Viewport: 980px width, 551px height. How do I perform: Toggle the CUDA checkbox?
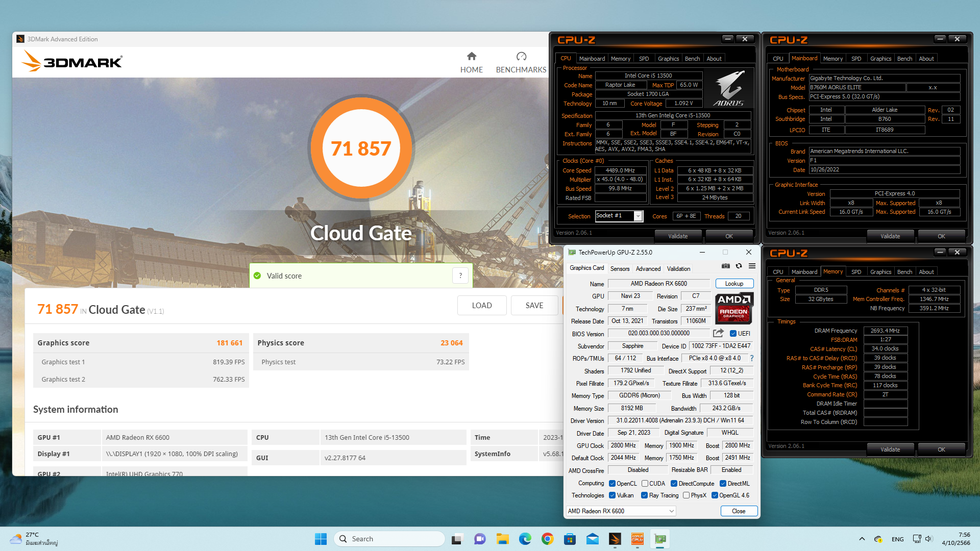[645, 484]
